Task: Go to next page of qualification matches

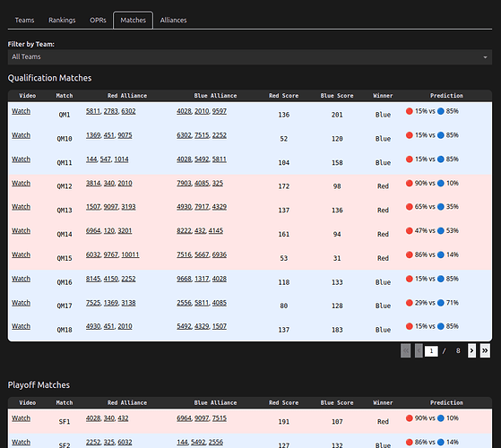Action: click(x=471, y=351)
